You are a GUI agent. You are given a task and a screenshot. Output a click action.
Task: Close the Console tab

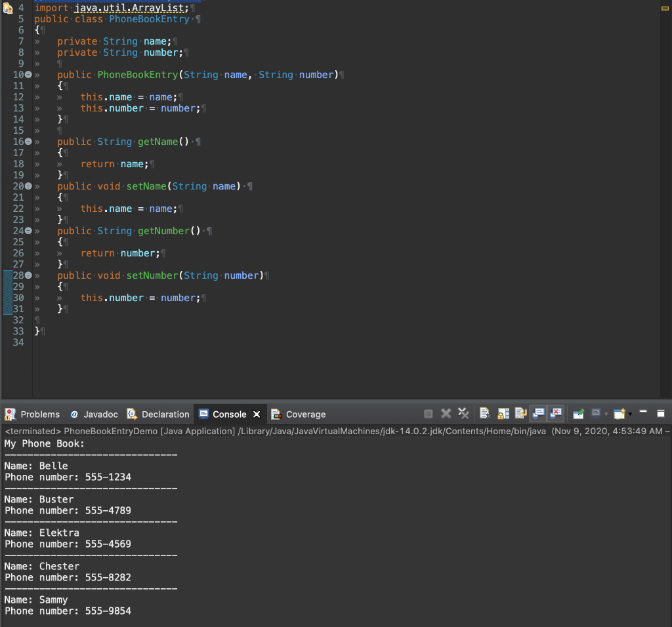(x=257, y=415)
